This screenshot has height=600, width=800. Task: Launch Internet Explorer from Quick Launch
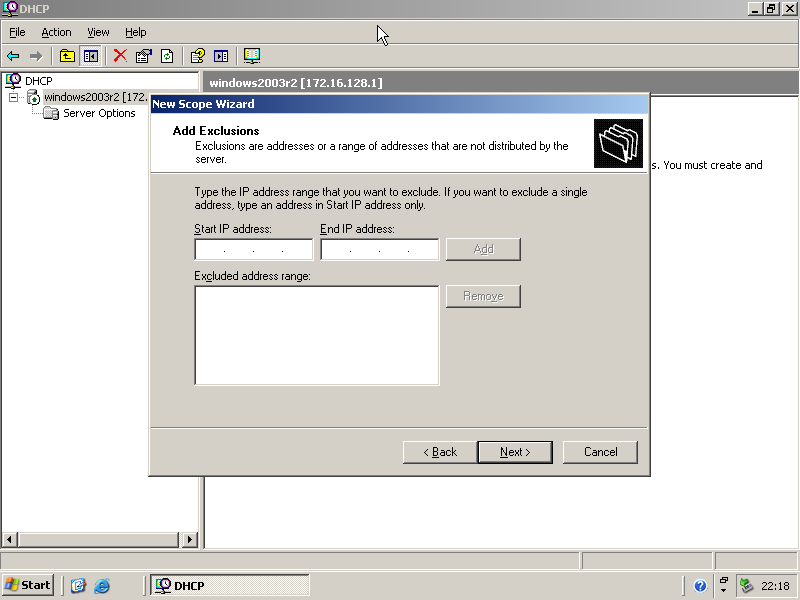point(102,586)
